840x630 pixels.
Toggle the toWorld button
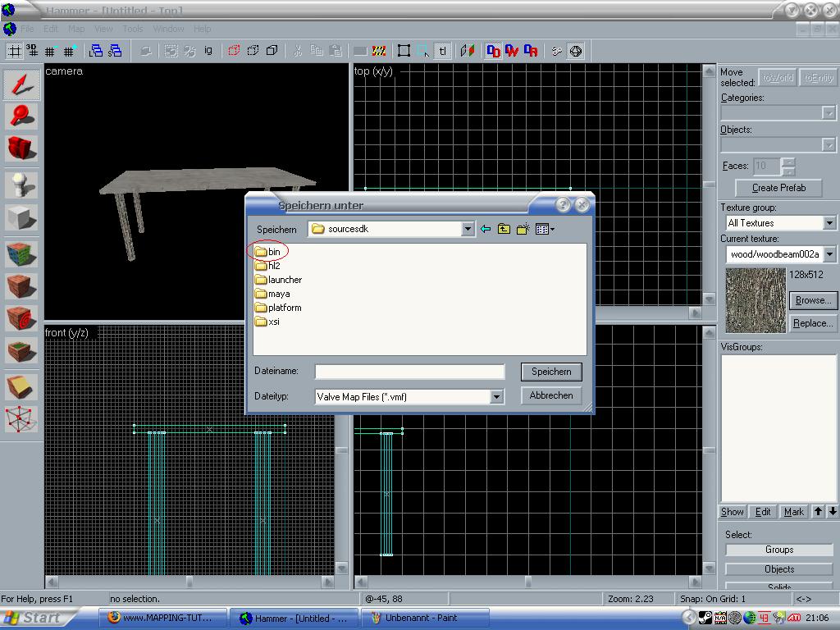pos(778,78)
